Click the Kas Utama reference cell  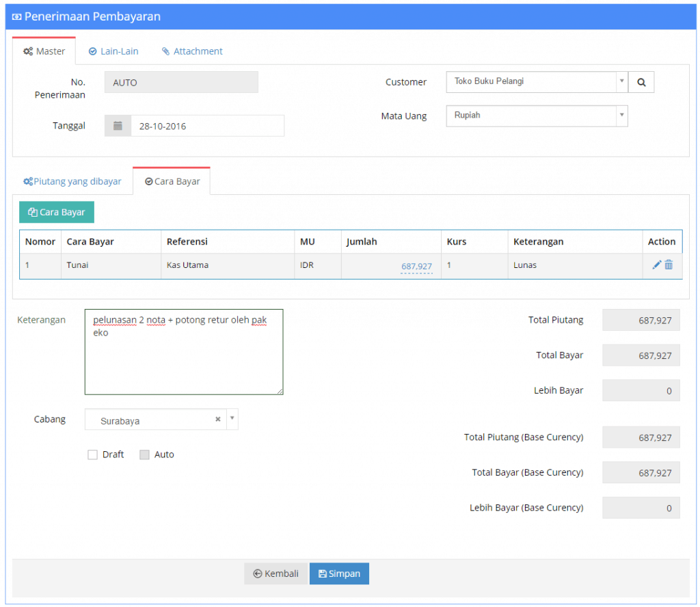tap(228, 265)
